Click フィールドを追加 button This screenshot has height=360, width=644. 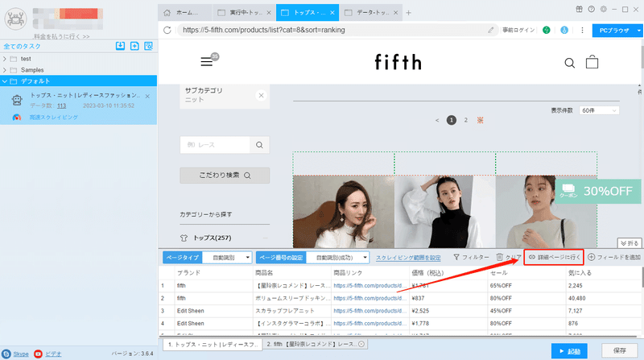point(614,257)
